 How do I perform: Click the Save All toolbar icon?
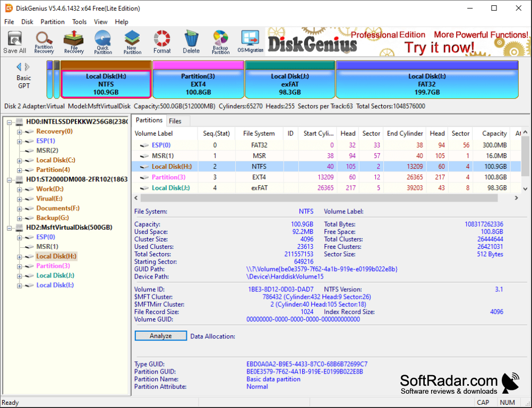point(14,42)
